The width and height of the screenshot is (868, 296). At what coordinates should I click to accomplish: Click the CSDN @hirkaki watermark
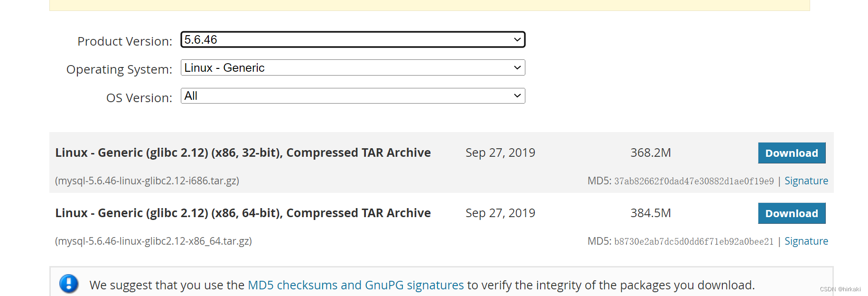pyautogui.click(x=840, y=289)
